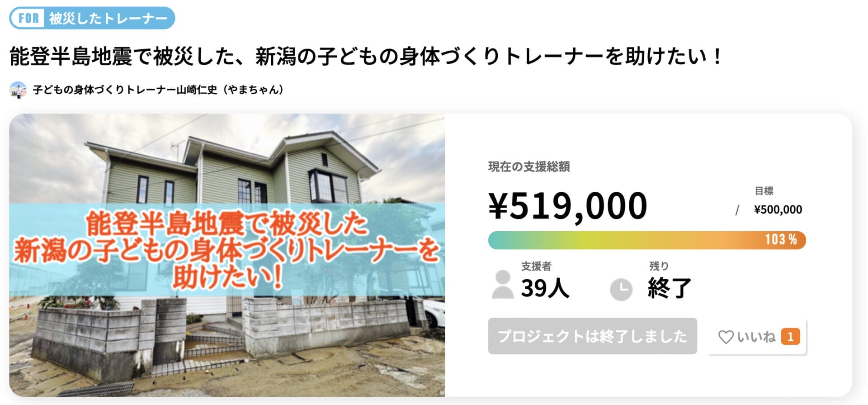
Task: Click the ¥519,000 support total
Action: point(567,206)
